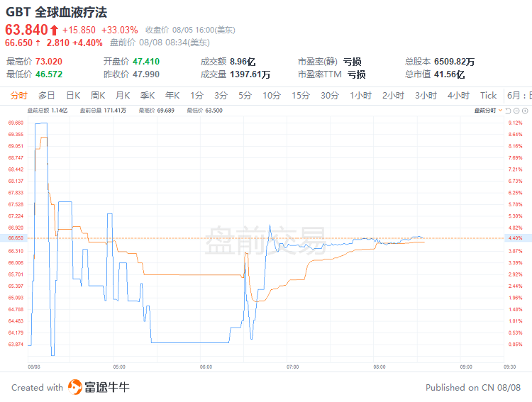The width and height of the screenshot is (532, 402).
Task: Click the 最低价 63.500 chart label
Action: 204,111
